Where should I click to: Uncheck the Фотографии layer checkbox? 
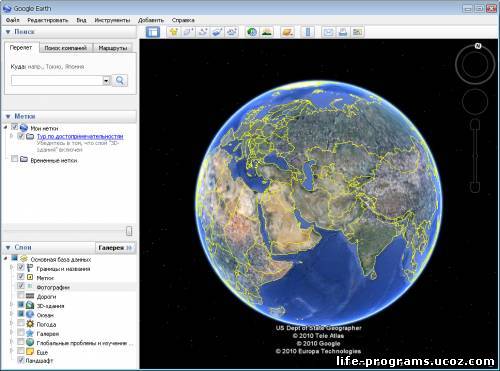(x=21, y=286)
